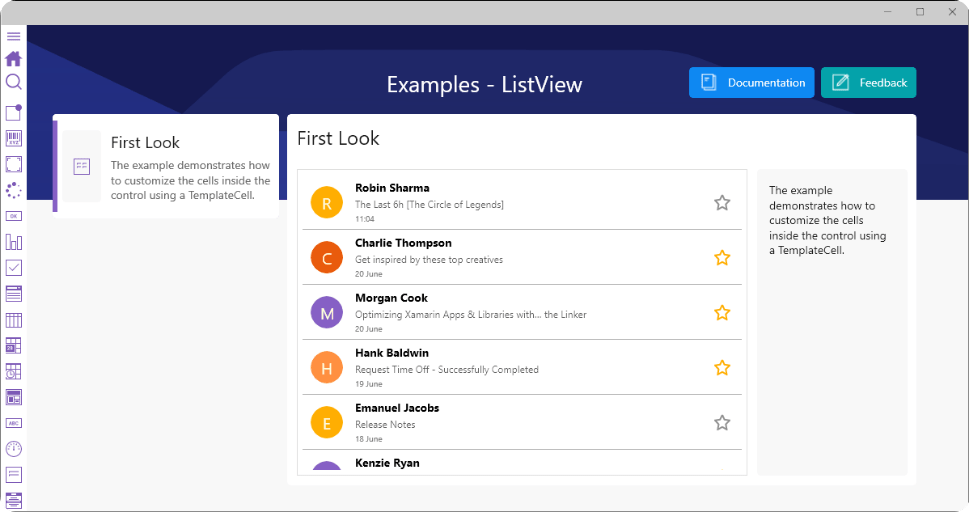Click the Documentation button
Screen dimensions: 970x512
(752, 83)
